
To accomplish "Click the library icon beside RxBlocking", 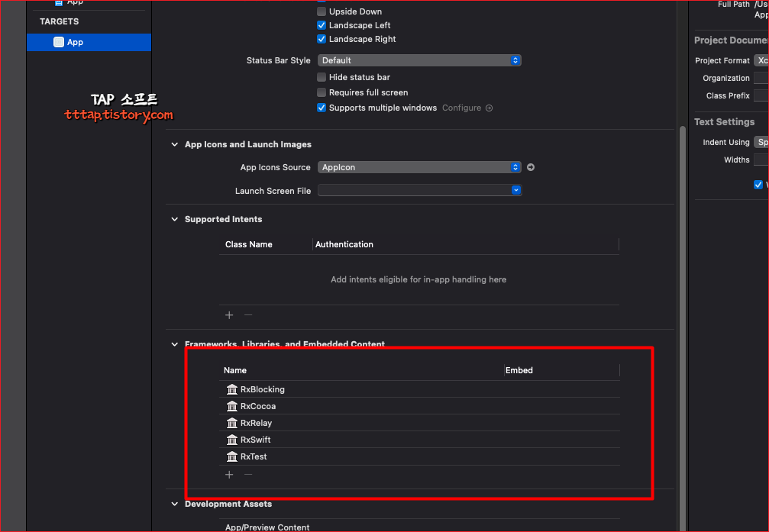I will [x=232, y=389].
